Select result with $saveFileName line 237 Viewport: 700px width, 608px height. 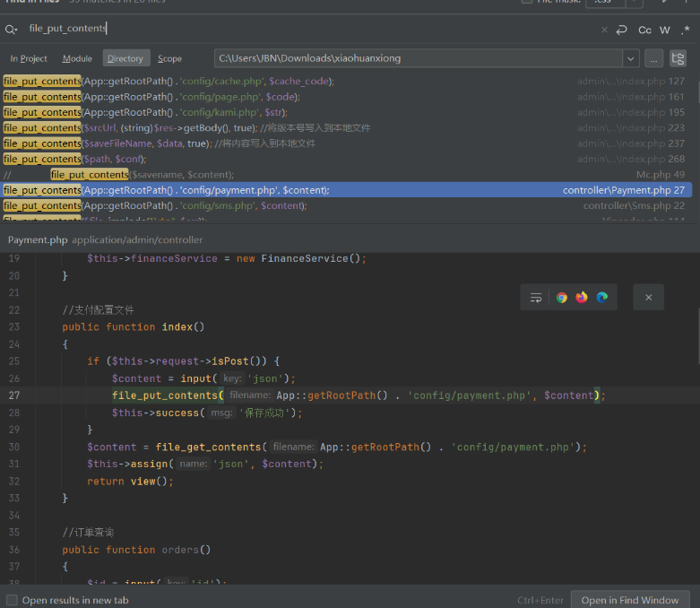point(344,143)
